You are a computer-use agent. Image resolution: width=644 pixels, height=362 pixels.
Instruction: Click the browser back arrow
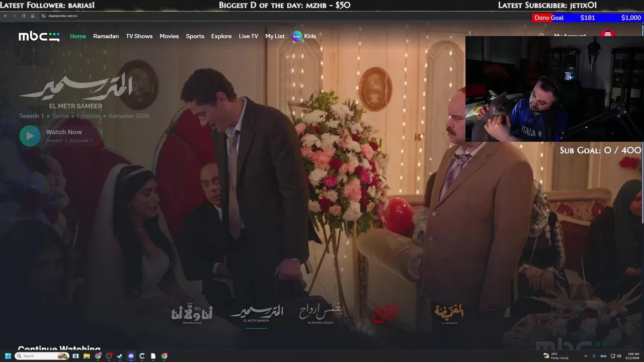click(6, 16)
